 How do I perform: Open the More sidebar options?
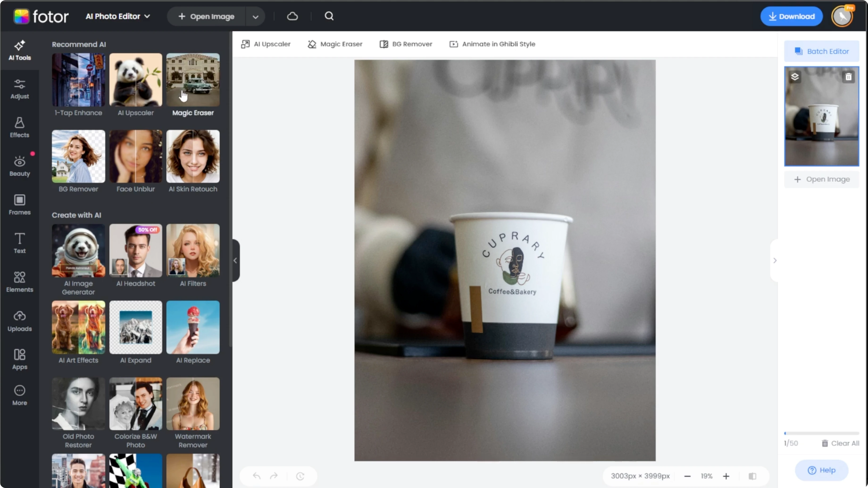tap(20, 395)
